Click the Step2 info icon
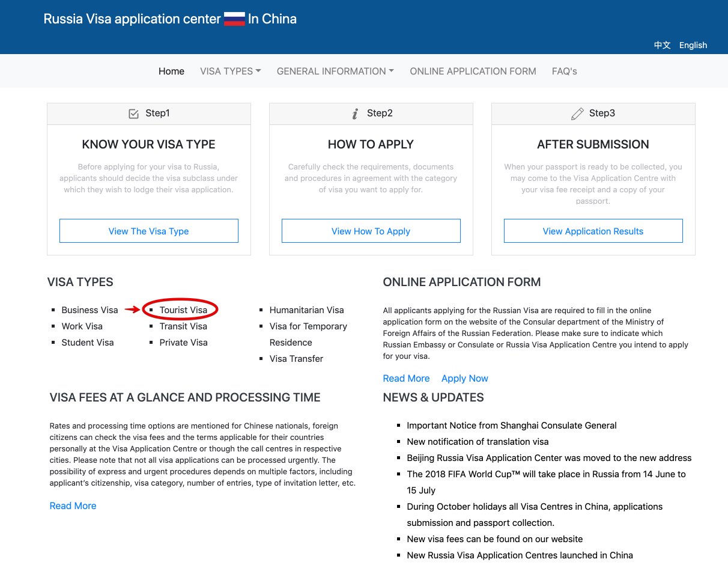Image resolution: width=728 pixels, height=565 pixels. (x=355, y=114)
